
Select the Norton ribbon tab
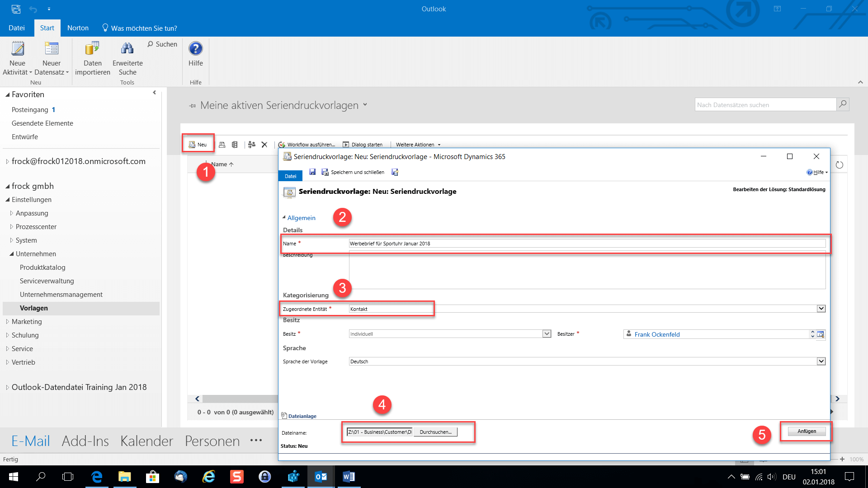point(78,28)
